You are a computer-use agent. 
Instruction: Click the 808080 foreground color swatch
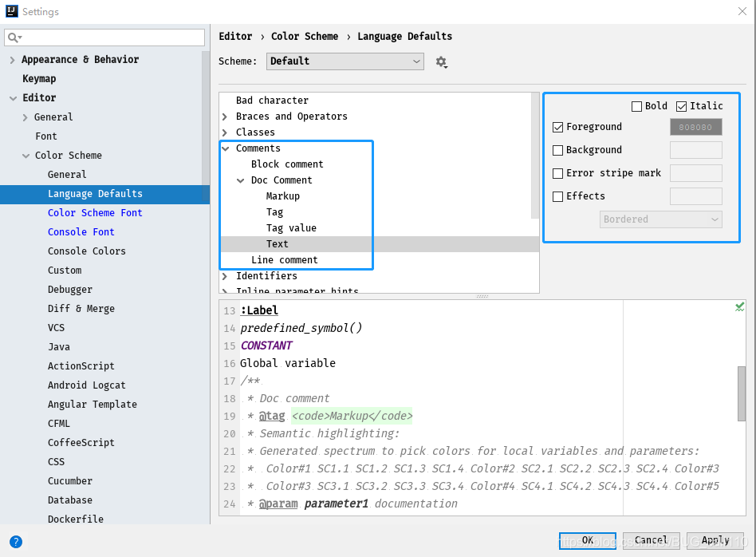click(695, 127)
